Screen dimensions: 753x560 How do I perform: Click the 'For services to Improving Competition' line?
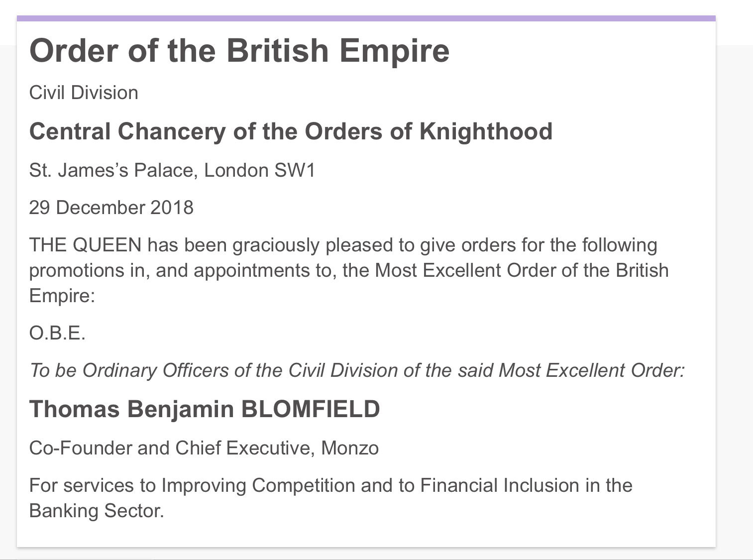coord(331,485)
